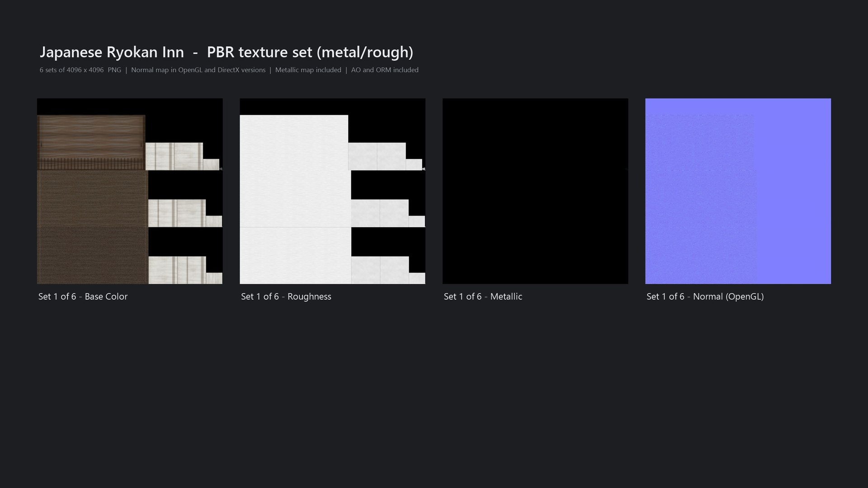The image size is (868, 488).
Task: Select 'Set 1 of 6 - Metallic' caption
Action: 483,296
